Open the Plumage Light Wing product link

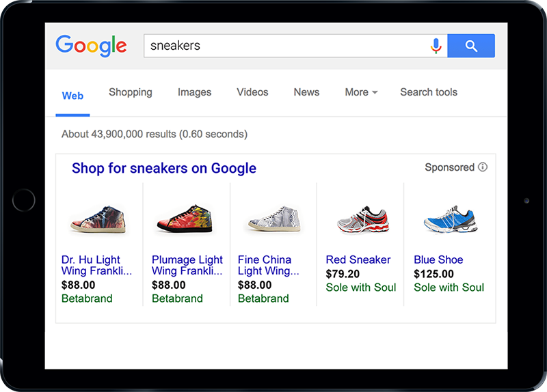pos(187,265)
